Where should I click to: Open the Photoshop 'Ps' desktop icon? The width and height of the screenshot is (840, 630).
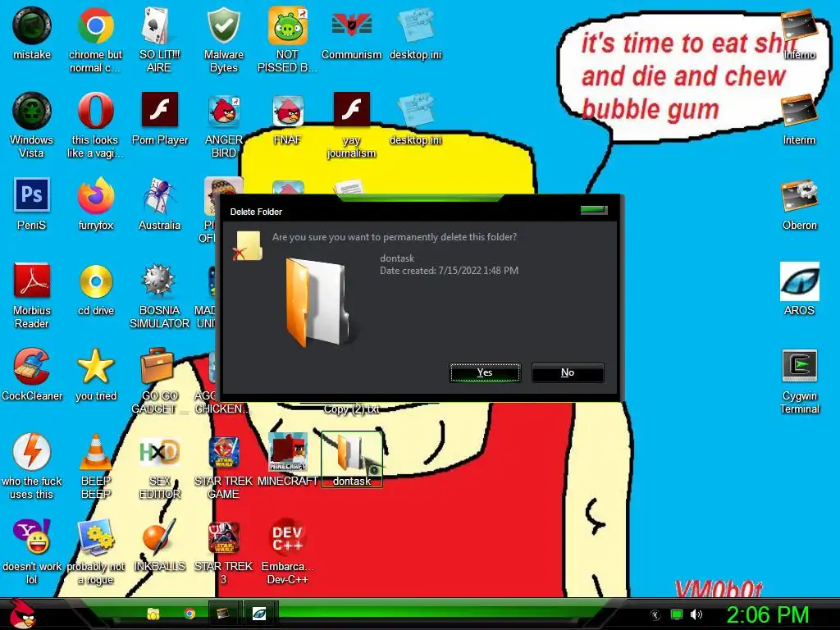[x=32, y=204]
